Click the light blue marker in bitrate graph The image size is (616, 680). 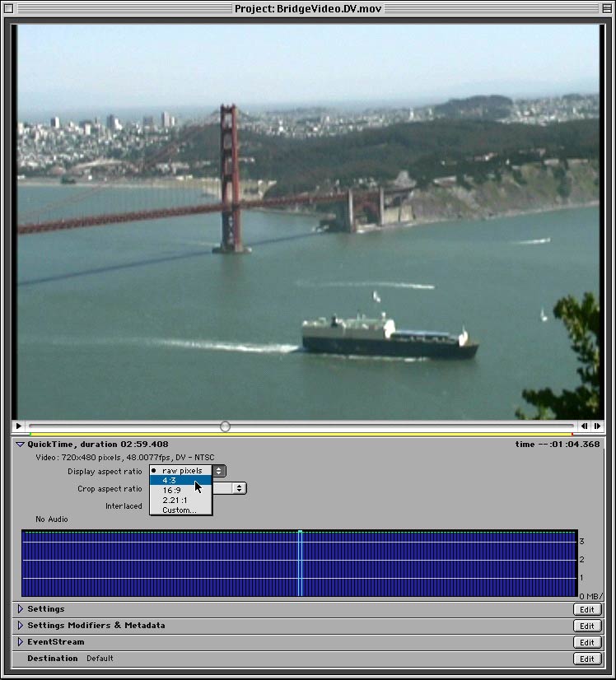coord(300,564)
